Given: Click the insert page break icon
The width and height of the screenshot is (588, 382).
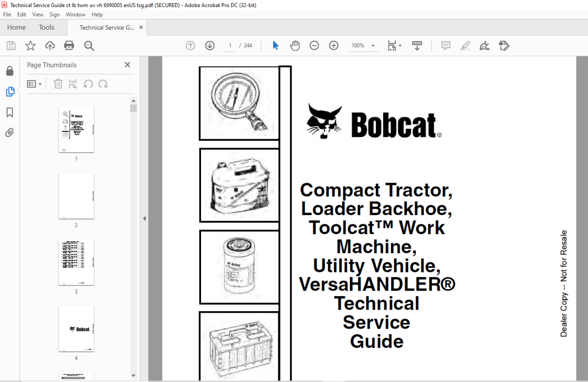Looking at the screenshot, I should click(73, 84).
